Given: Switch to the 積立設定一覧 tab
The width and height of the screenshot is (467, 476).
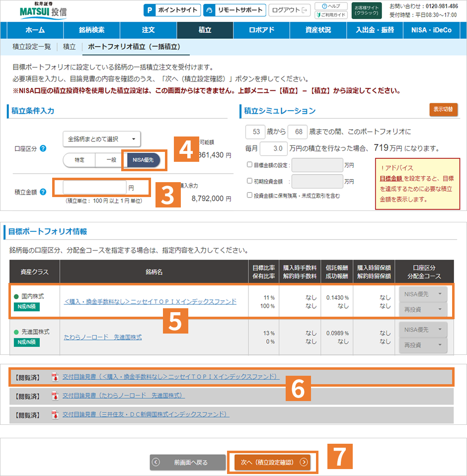Looking at the screenshot, I should 32,47.
